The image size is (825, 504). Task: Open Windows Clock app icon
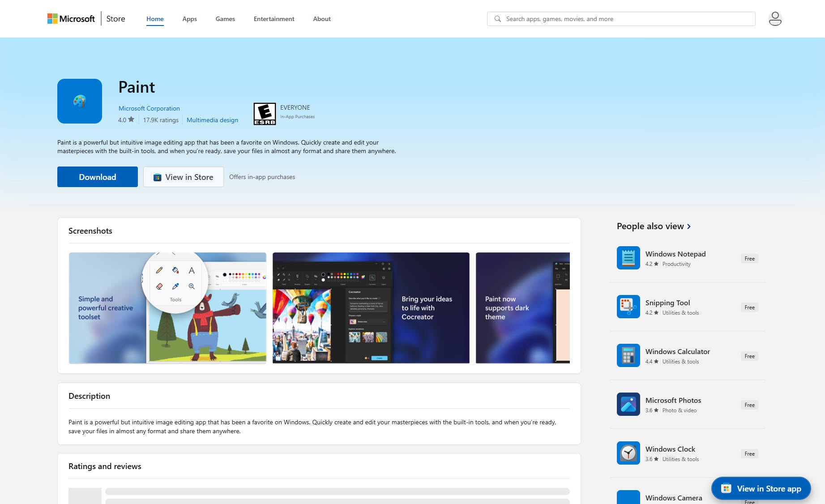(x=628, y=453)
